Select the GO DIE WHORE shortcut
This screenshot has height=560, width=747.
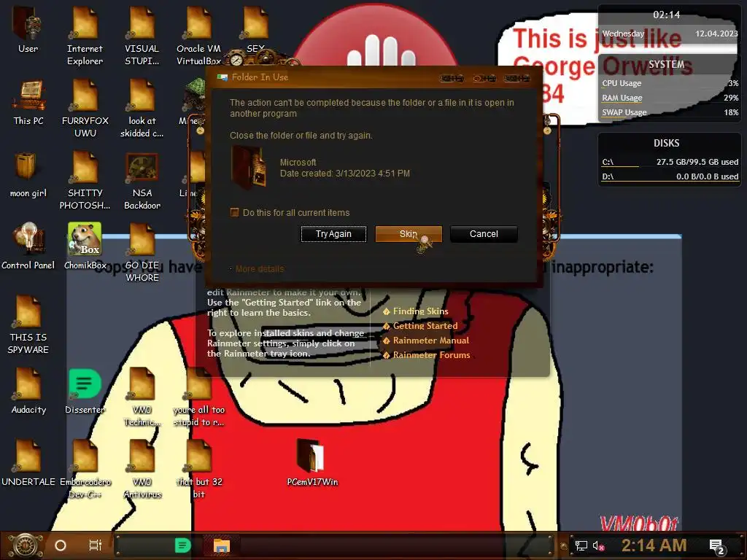click(142, 252)
